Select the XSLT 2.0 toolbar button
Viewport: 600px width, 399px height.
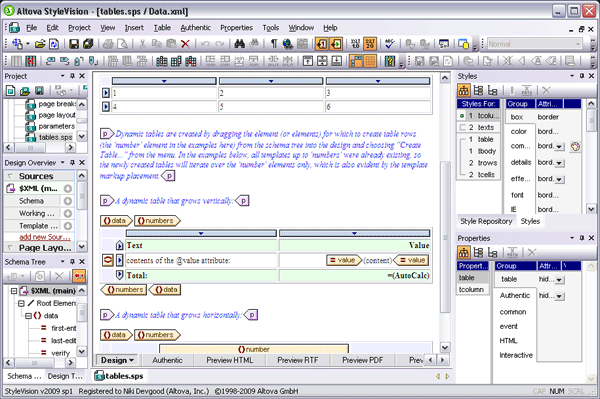(370, 44)
